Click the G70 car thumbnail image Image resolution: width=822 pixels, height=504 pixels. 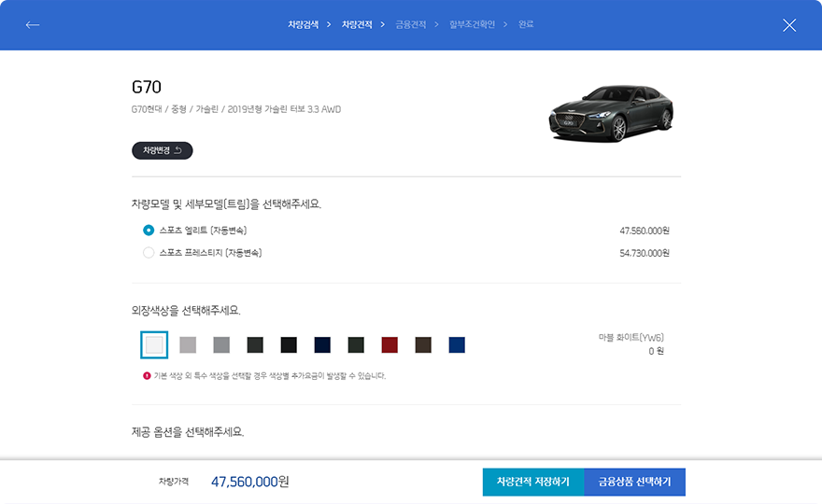[611, 114]
